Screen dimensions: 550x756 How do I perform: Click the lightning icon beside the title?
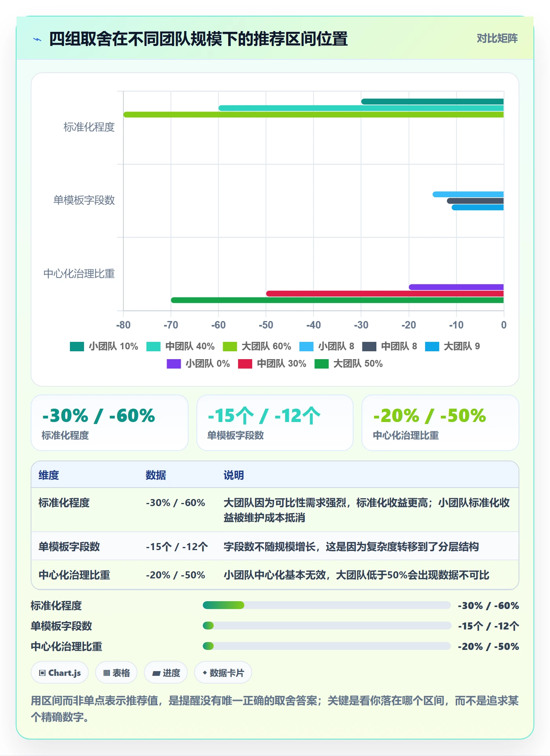[x=37, y=39]
